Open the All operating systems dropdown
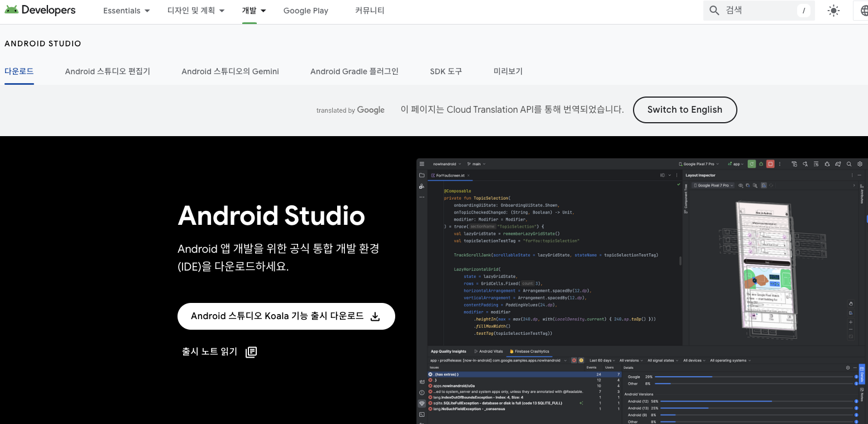868x424 pixels. point(730,360)
